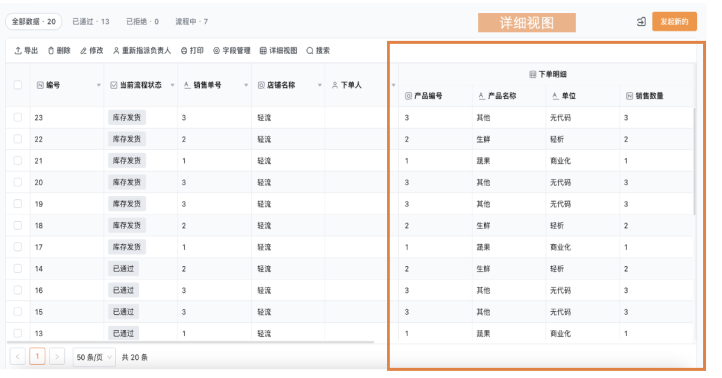This screenshot has width=722, height=378.
Task: Open the 50 条/页 page size dropdown
Action: [94, 357]
